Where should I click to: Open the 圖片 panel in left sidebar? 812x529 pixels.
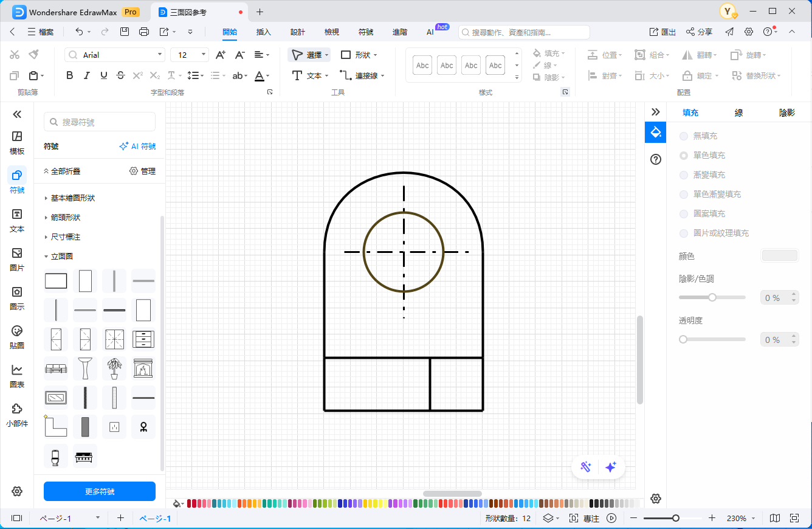point(17,259)
